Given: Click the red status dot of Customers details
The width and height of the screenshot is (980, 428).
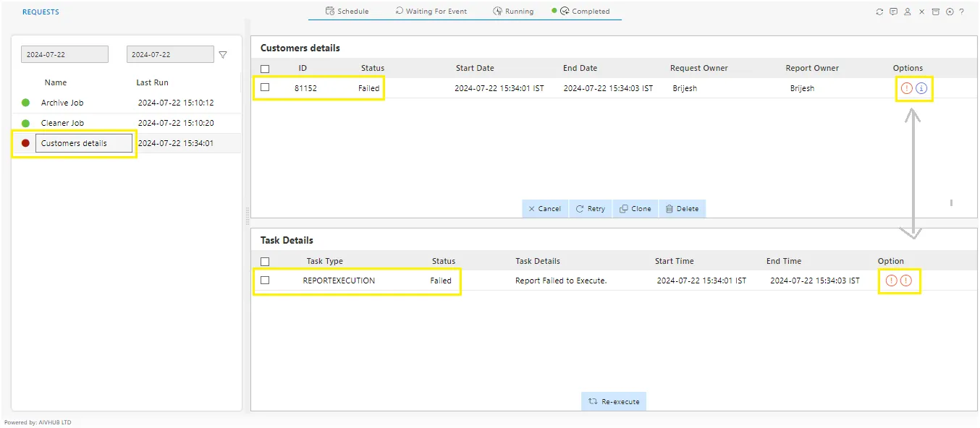Looking at the screenshot, I should pyautogui.click(x=25, y=143).
